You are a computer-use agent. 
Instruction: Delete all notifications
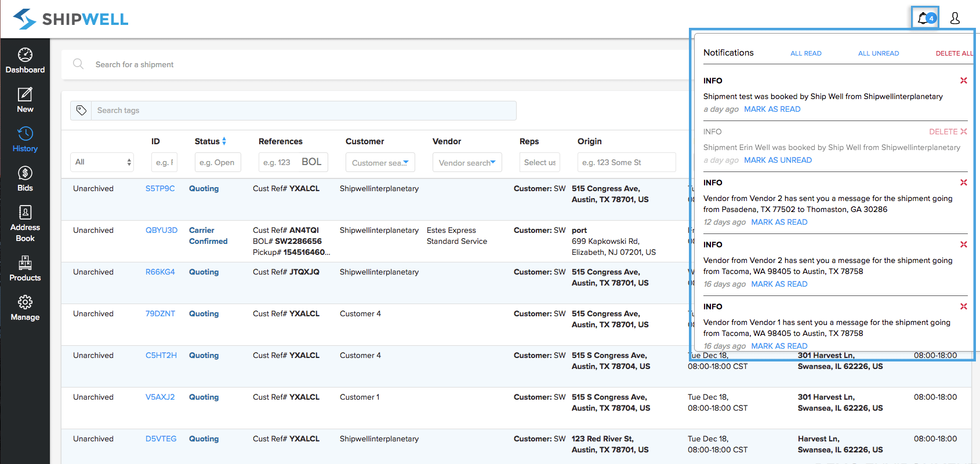pos(954,53)
